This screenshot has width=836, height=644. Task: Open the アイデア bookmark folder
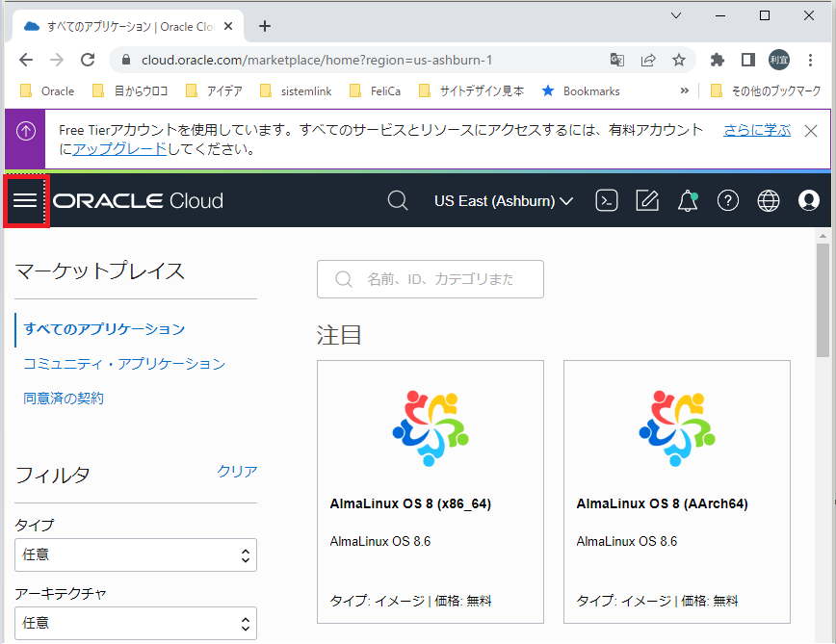(214, 91)
